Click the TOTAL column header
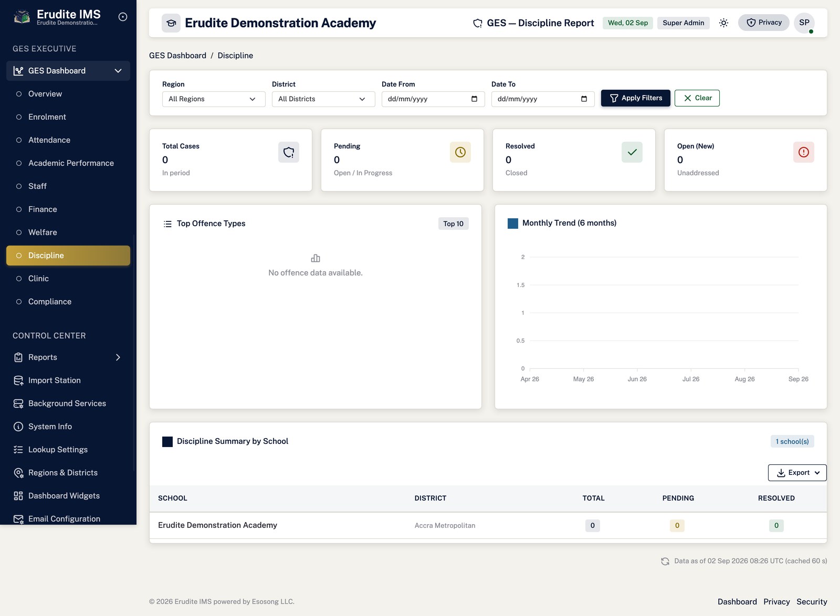 click(x=593, y=498)
